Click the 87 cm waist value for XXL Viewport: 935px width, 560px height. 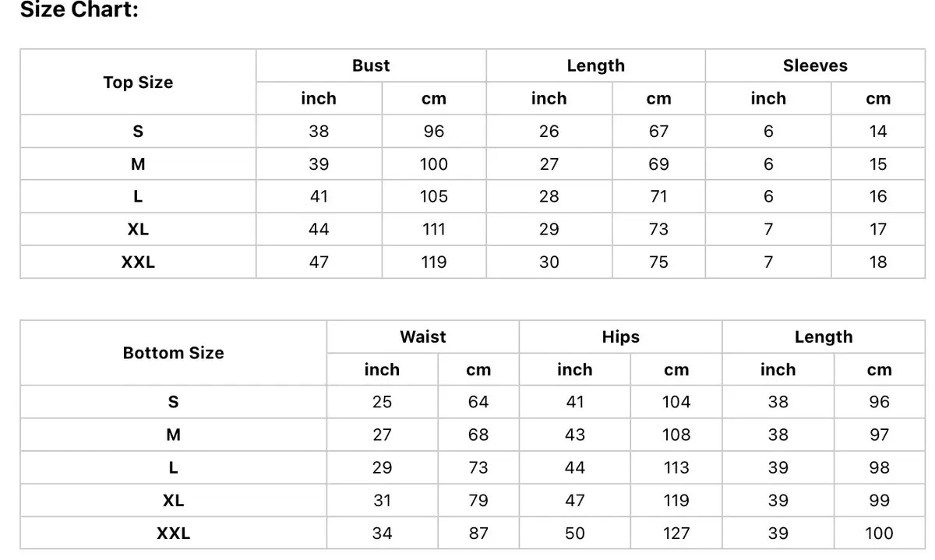click(478, 534)
